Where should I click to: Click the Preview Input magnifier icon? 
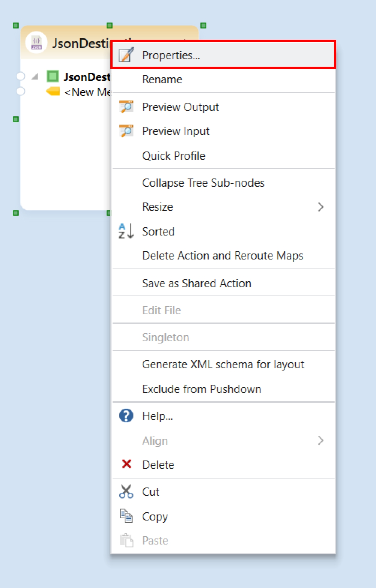coord(126,131)
